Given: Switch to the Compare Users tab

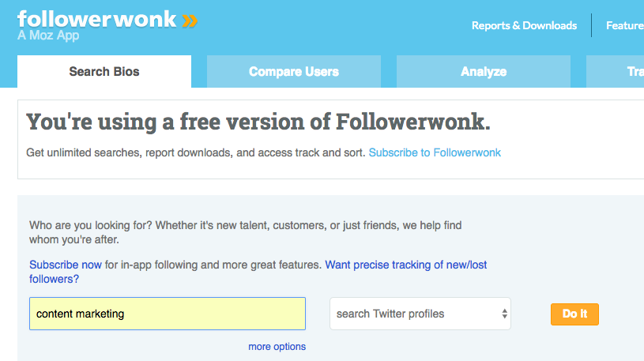Looking at the screenshot, I should point(294,72).
